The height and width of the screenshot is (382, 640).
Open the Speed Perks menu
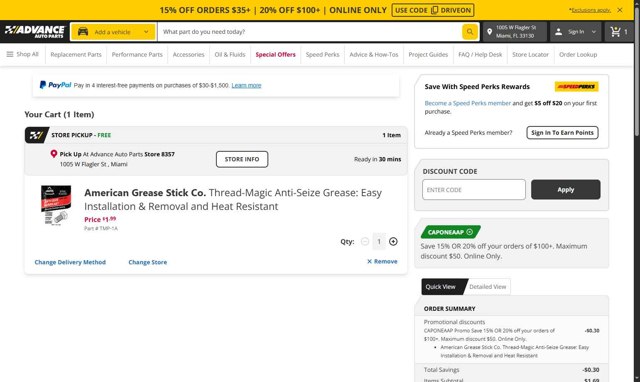322,54
